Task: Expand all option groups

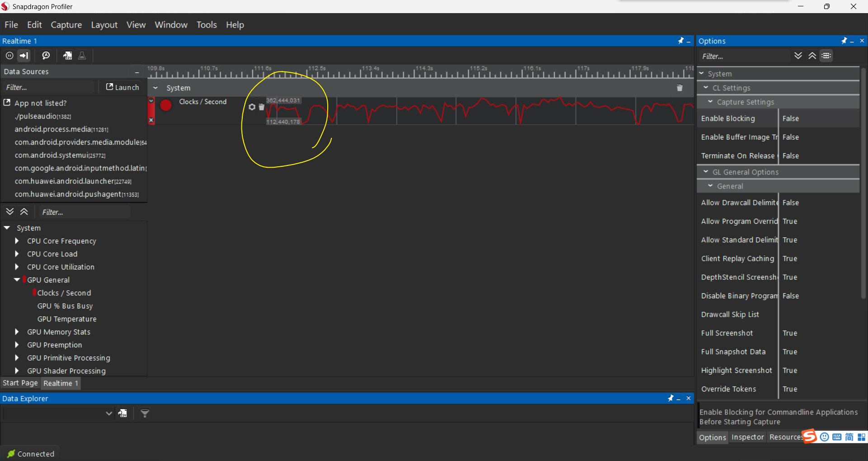Action: click(x=798, y=56)
